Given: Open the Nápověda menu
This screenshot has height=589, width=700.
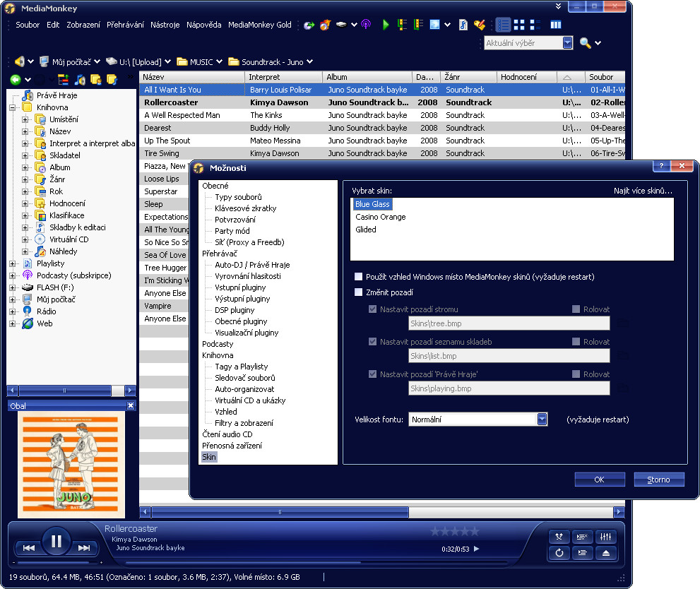Looking at the screenshot, I should (203, 25).
